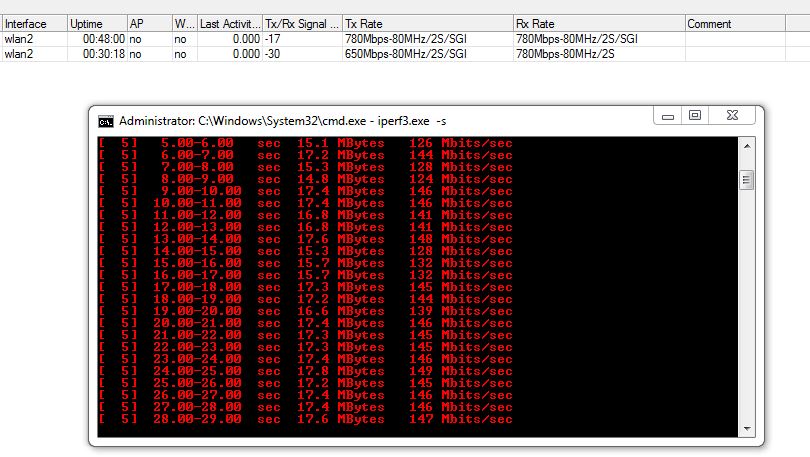Sort by Tx/Rx Signal column header

(x=302, y=24)
